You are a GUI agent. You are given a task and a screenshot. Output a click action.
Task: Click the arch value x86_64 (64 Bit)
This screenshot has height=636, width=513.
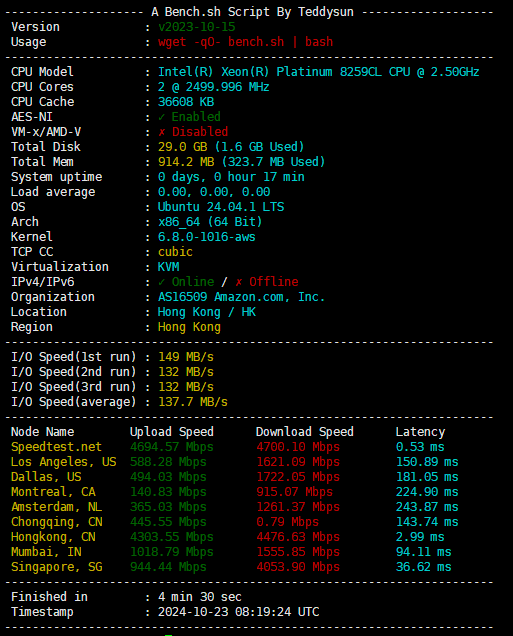[x=210, y=222]
